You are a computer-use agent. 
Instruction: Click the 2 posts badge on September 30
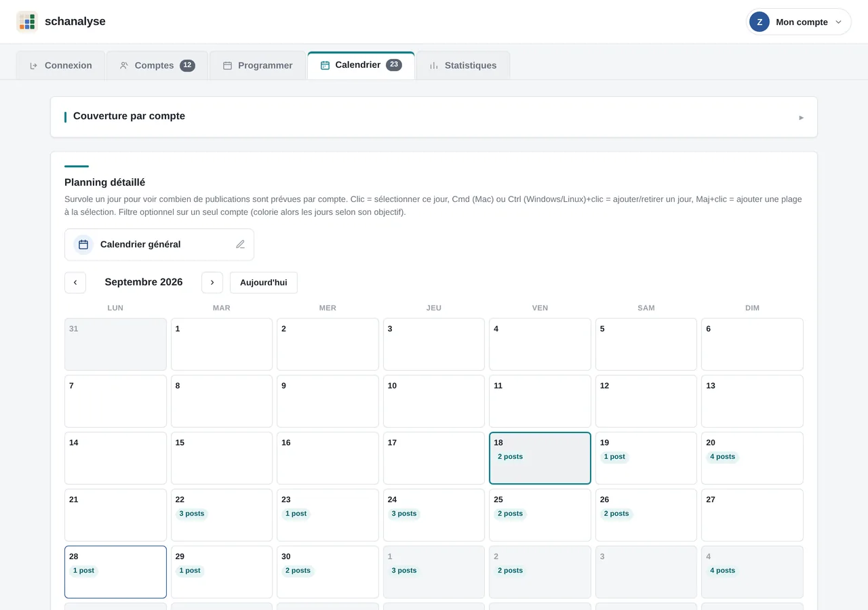click(x=298, y=571)
